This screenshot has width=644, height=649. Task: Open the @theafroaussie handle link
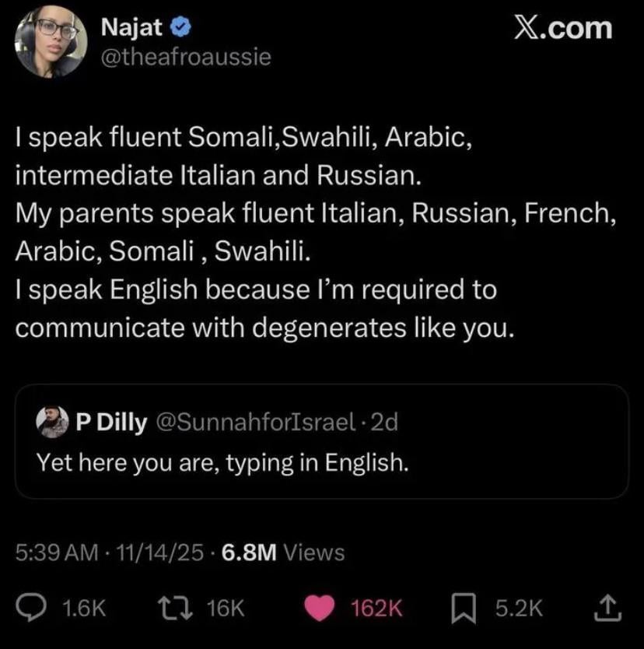point(187,57)
